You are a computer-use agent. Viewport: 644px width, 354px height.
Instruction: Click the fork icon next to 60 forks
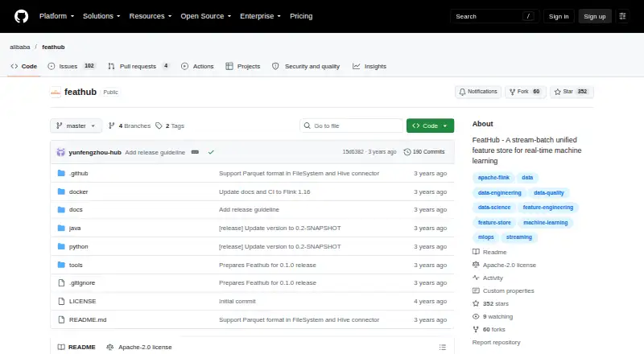pos(476,329)
